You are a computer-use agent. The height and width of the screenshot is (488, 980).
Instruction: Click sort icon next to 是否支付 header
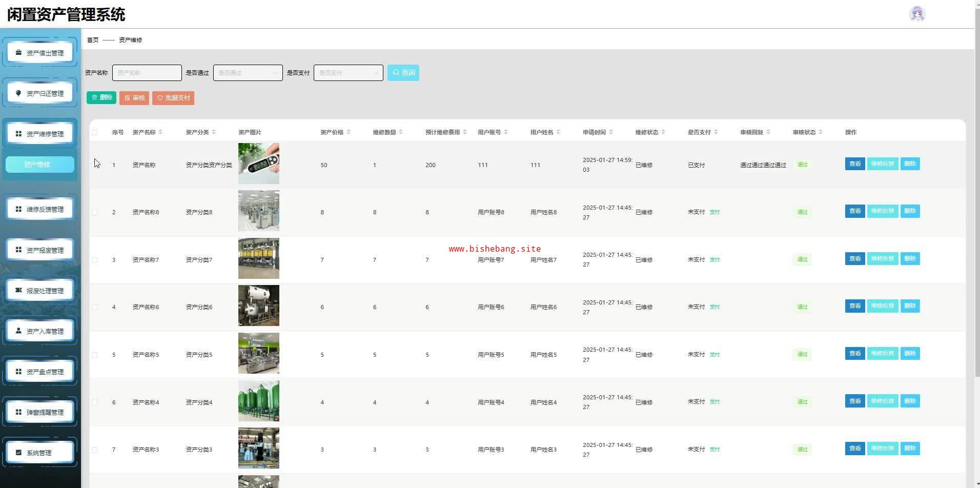(716, 132)
